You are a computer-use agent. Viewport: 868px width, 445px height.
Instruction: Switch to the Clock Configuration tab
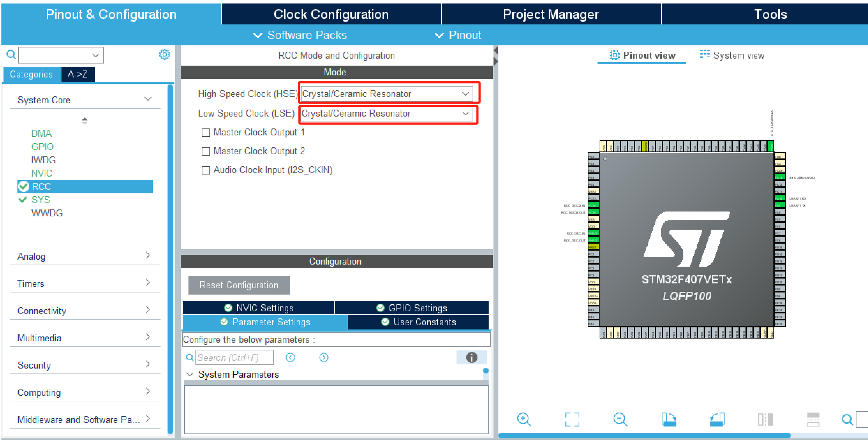[331, 14]
